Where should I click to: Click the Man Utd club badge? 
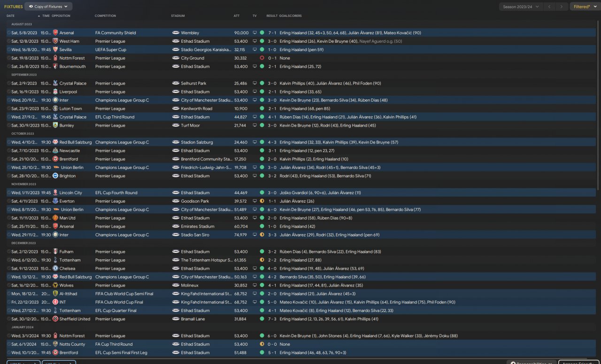(55, 218)
